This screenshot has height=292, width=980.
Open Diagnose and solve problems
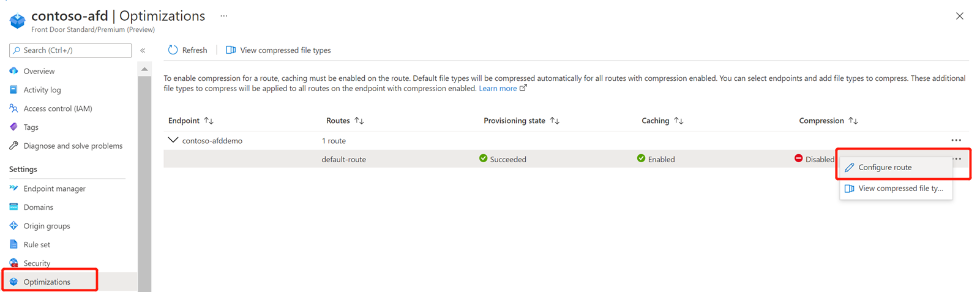73,146
